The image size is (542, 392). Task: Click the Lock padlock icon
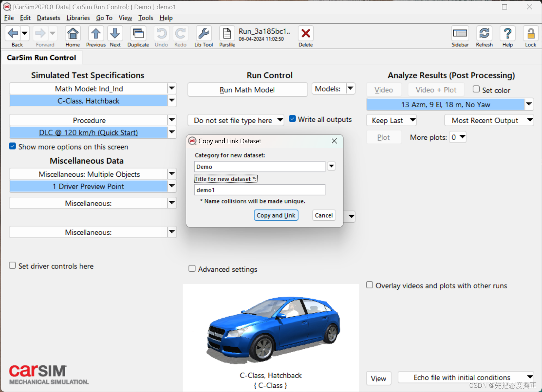[530, 33]
